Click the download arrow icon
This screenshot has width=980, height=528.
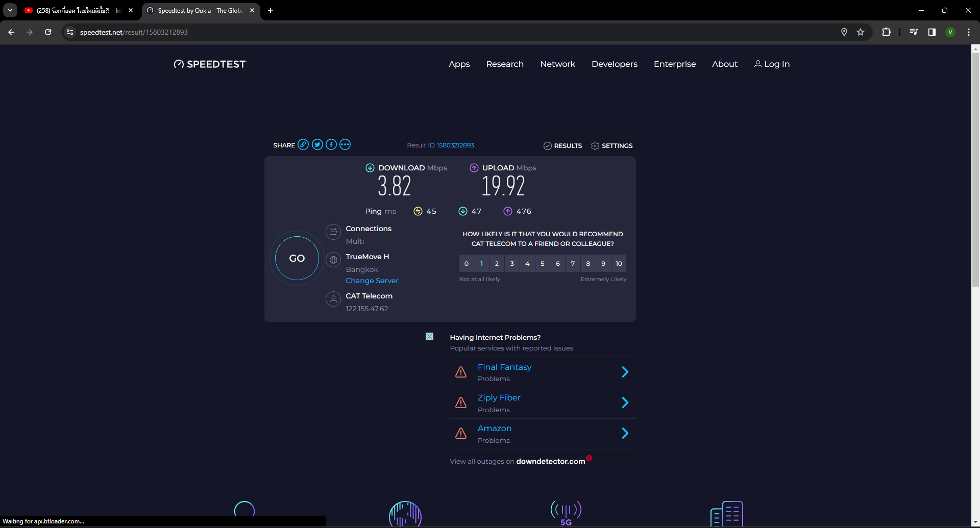(370, 168)
